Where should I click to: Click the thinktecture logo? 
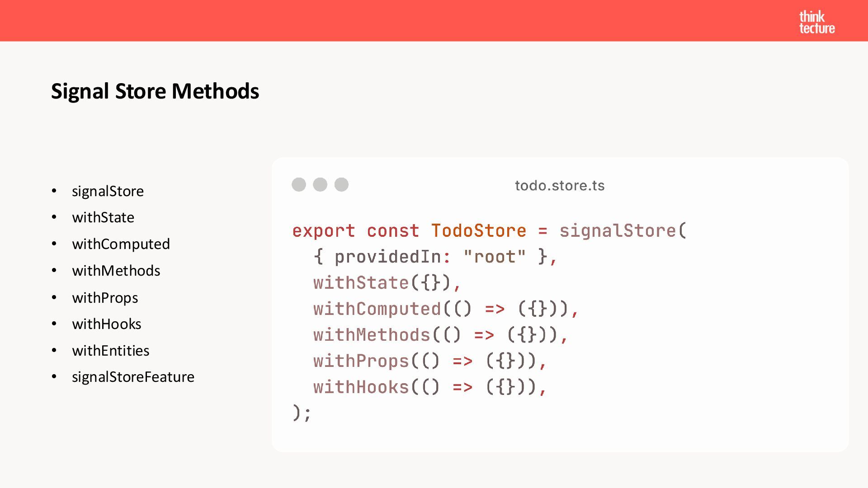pos(816,23)
